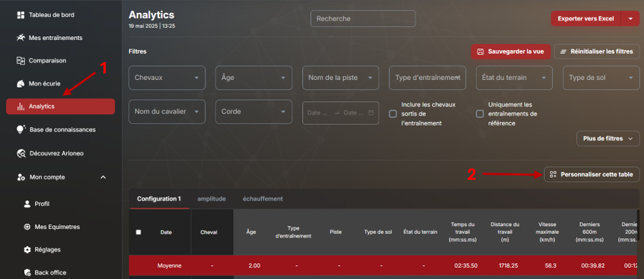The width and height of the screenshot is (644, 279).
Task: Click the Analytics bar chart icon
Action: point(20,106)
